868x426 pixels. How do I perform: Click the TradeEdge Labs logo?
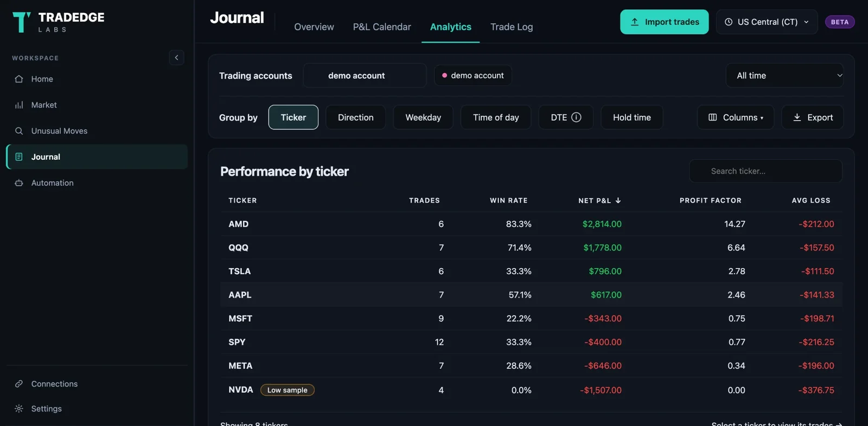[x=59, y=22]
